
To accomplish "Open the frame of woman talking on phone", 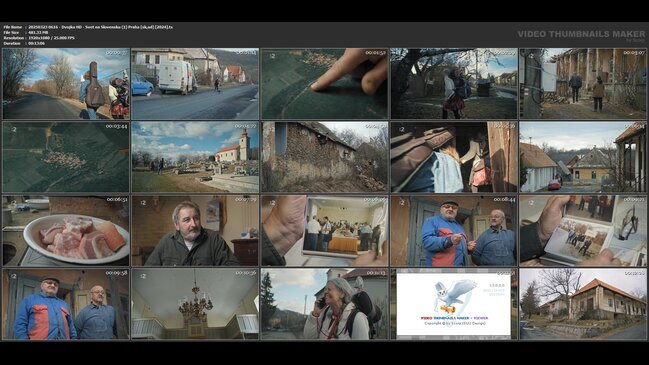I will tap(324, 304).
